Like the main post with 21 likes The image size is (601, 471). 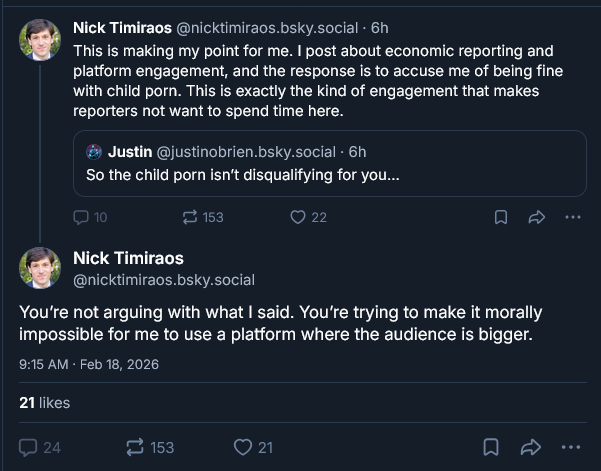point(242,447)
